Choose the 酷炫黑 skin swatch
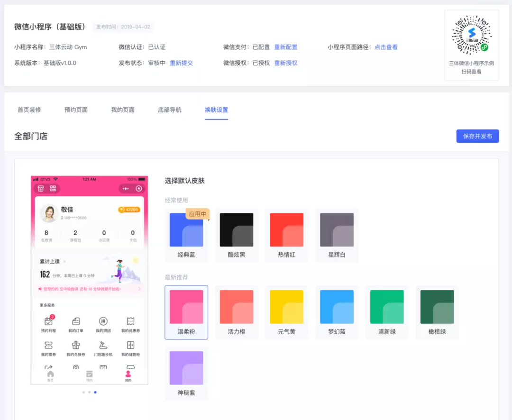This screenshot has height=420, width=512. (x=237, y=235)
